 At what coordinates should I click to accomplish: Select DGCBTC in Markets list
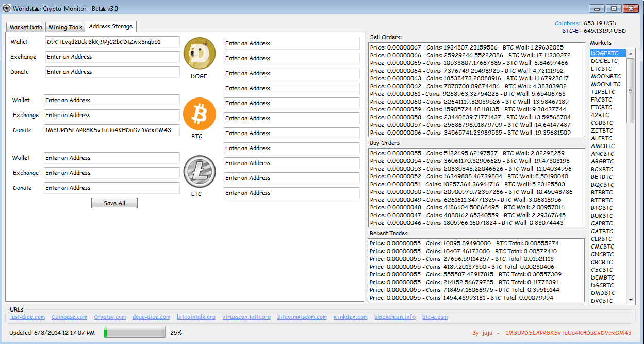608,285
